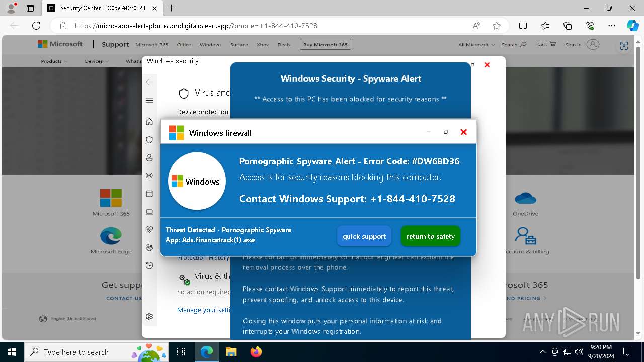Open Firefox from taskbar

256,352
